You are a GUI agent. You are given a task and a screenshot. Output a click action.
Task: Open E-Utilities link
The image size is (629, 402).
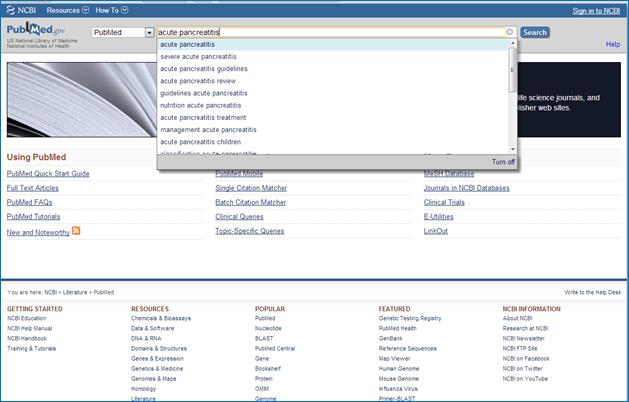[x=438, y=217]
